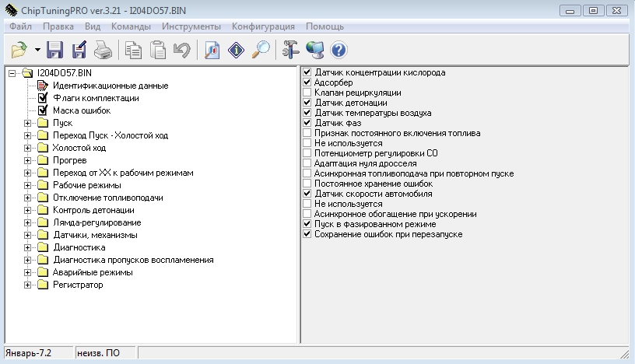
Task: Click the blue question mark help icon
Action: (339, 51)
